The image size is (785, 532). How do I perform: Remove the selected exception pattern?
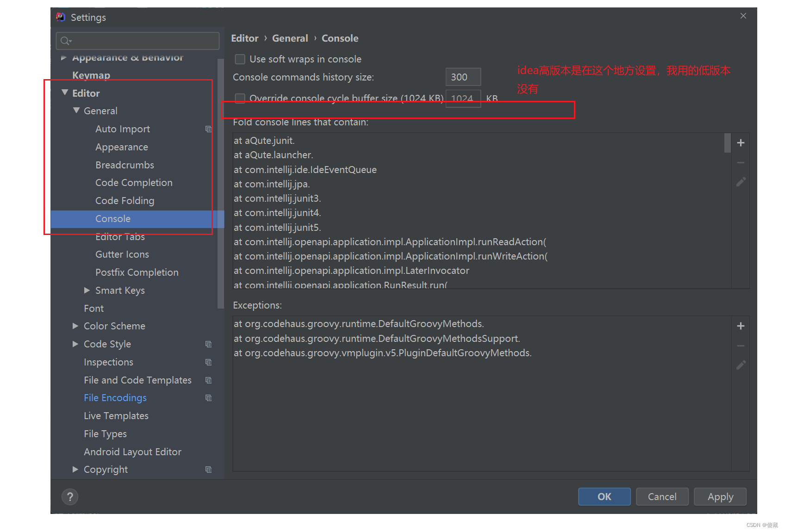point(741,346)
